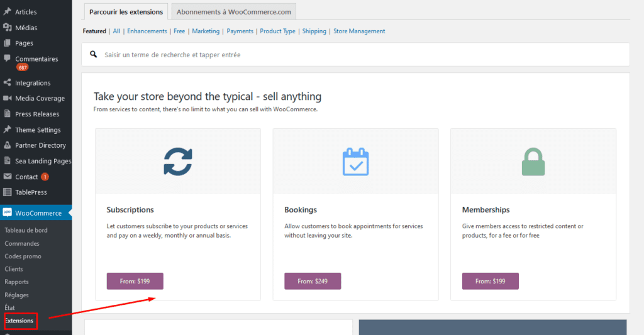Focus the extension search field
Image resolution: width=644 pixels, height=335 pixels.
(x=356, y=55)
